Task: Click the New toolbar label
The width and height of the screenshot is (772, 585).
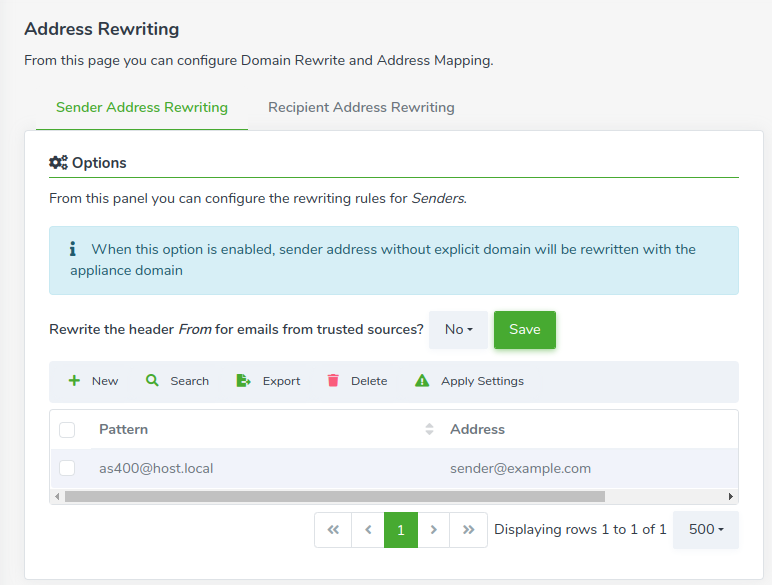Action: click(x=105, y=381)
